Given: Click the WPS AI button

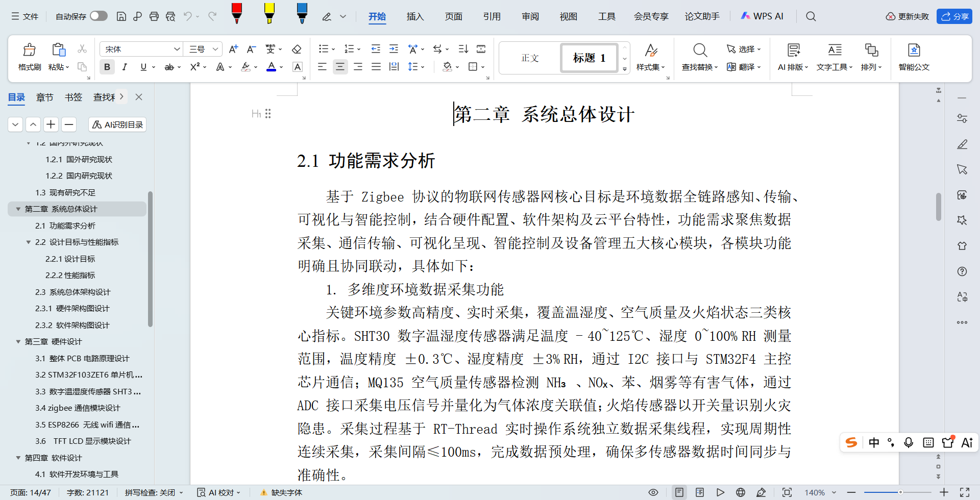Looking at the screenshot, I should pyautogui.click(x=762, y=16).
